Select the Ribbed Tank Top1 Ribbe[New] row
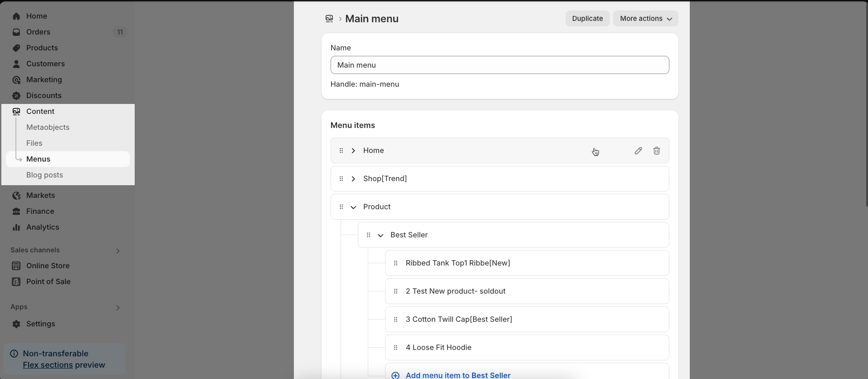 (527, 263)
